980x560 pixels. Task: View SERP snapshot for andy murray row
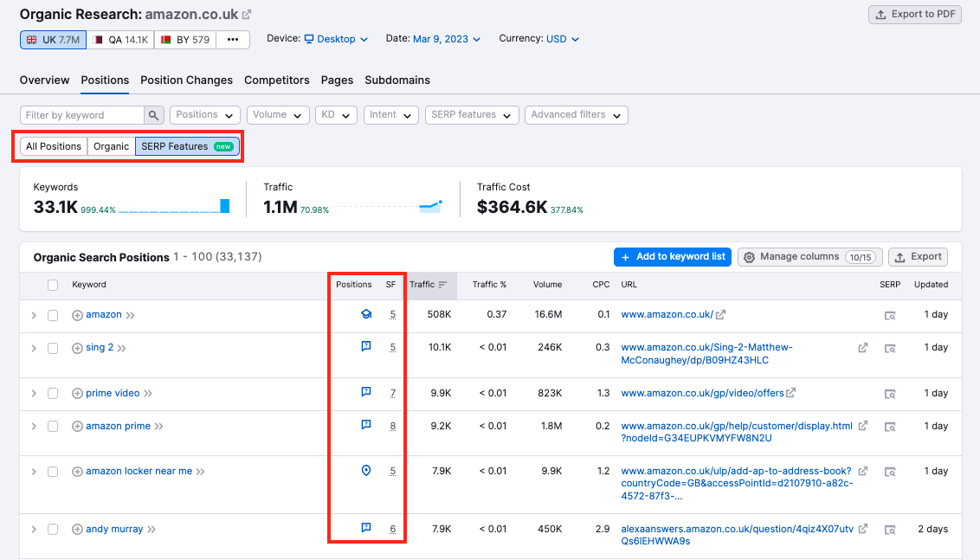[x=890, y=530]
